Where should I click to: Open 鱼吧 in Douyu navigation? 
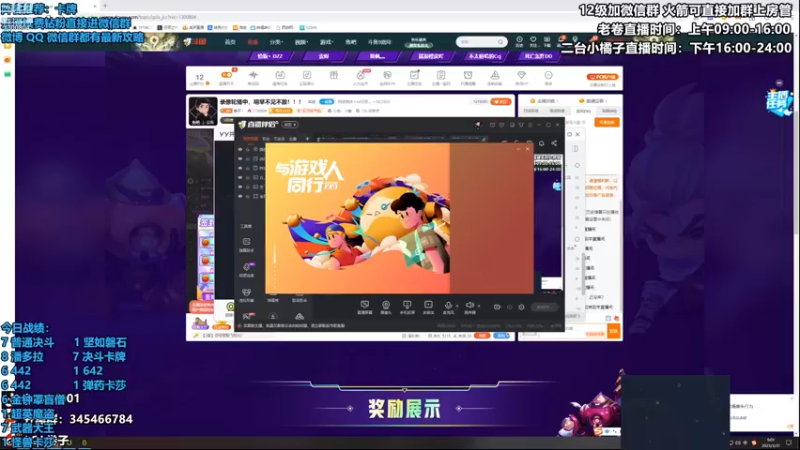click(x=351, y=42)
